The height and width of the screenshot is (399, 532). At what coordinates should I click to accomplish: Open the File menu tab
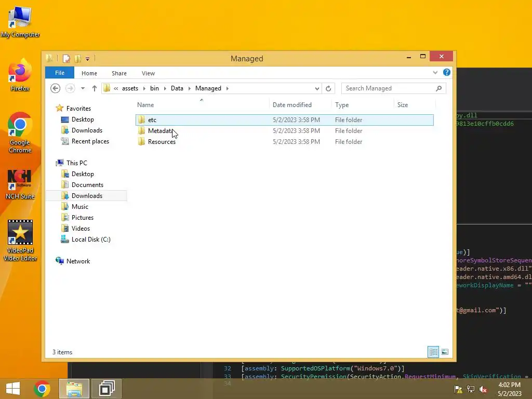click(60, 73)
